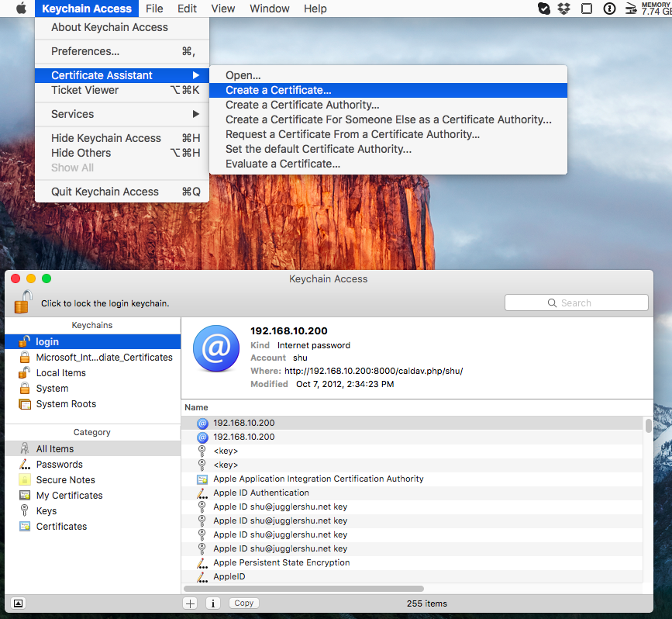
Task: Open the View menu
Action: (223, 9)
